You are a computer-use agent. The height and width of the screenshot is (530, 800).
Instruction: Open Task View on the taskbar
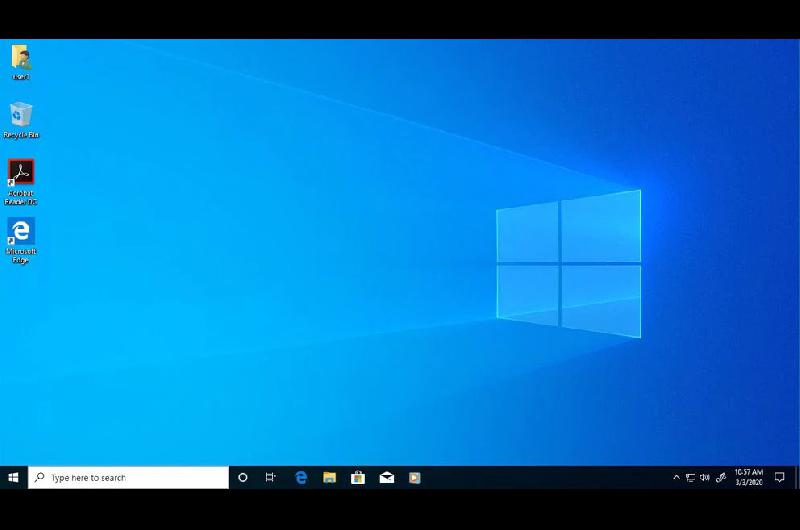270,477
